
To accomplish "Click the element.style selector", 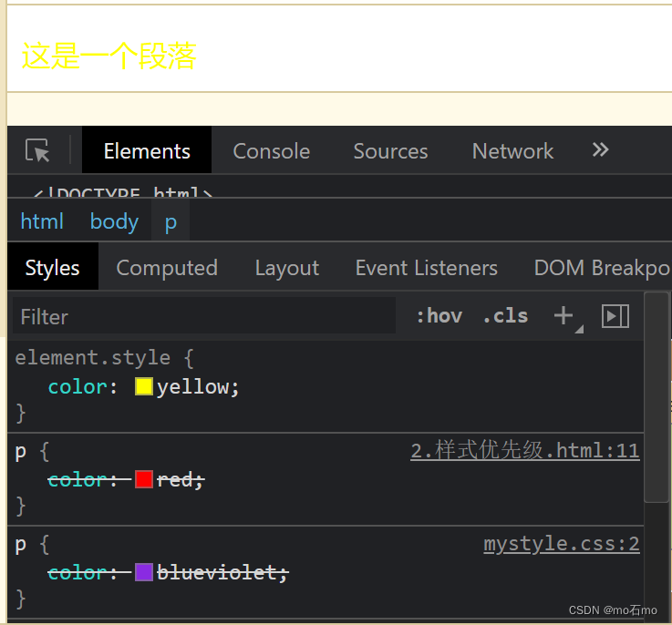I will [93, 357].
